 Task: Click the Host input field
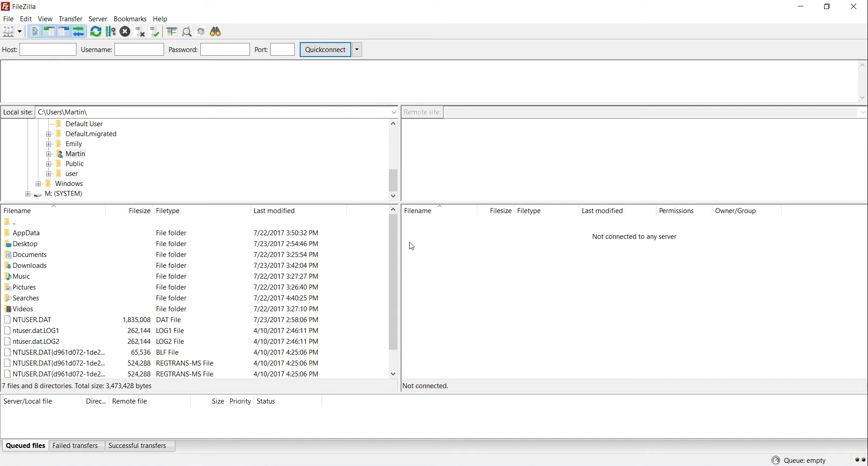point(48,50)
